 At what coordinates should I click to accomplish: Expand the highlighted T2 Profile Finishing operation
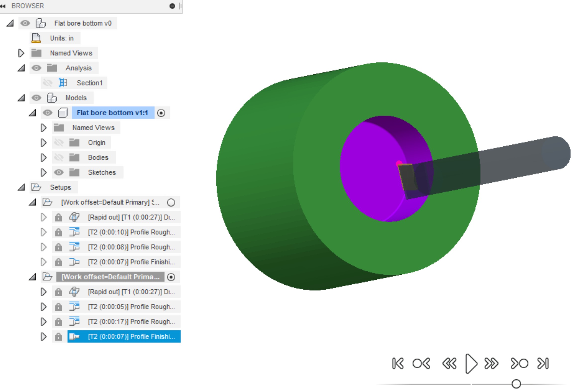pos(44,337)
